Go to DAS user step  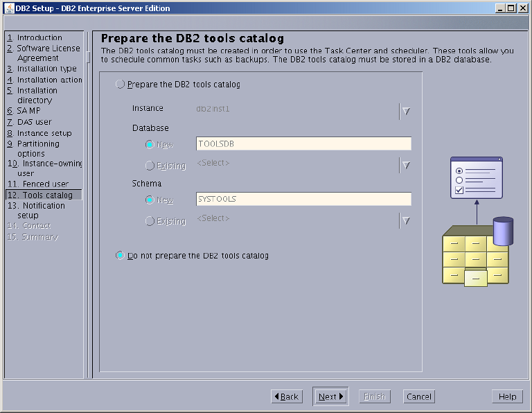tap(29, 122)
